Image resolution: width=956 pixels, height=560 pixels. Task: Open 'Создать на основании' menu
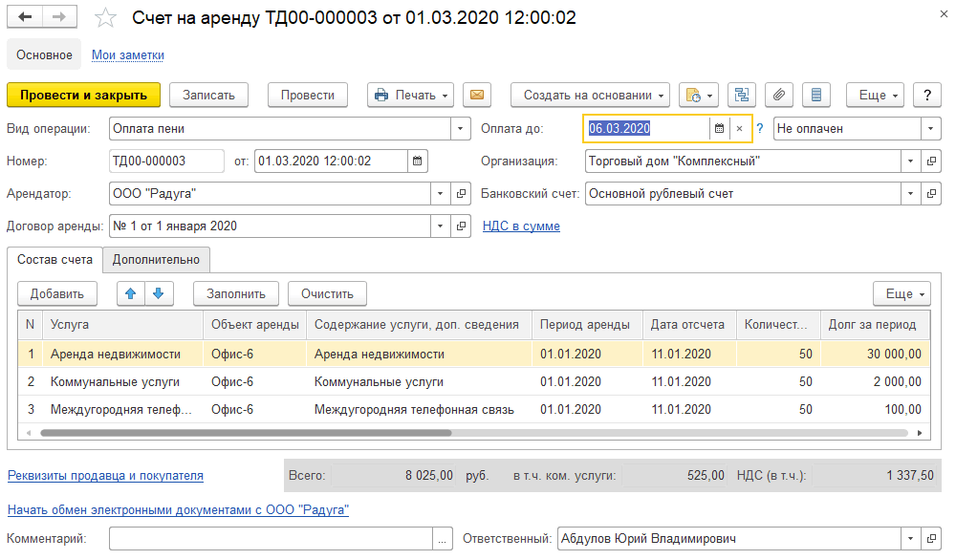590,95
